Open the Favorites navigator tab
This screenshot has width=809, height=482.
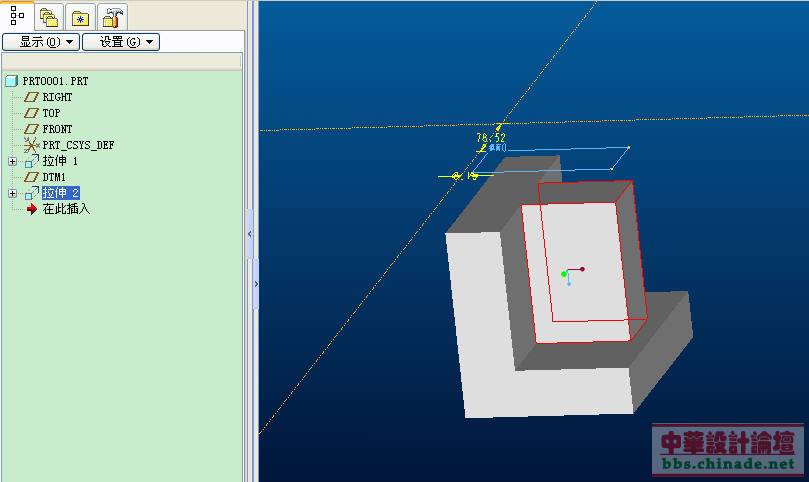pyautogui.click(x=80, y=18)
